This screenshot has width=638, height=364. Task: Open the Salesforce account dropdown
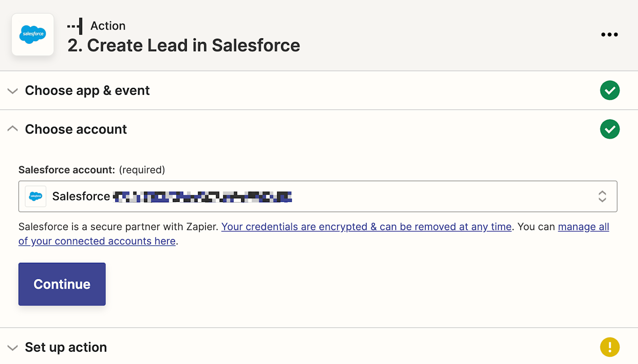[x=318, y=196]
